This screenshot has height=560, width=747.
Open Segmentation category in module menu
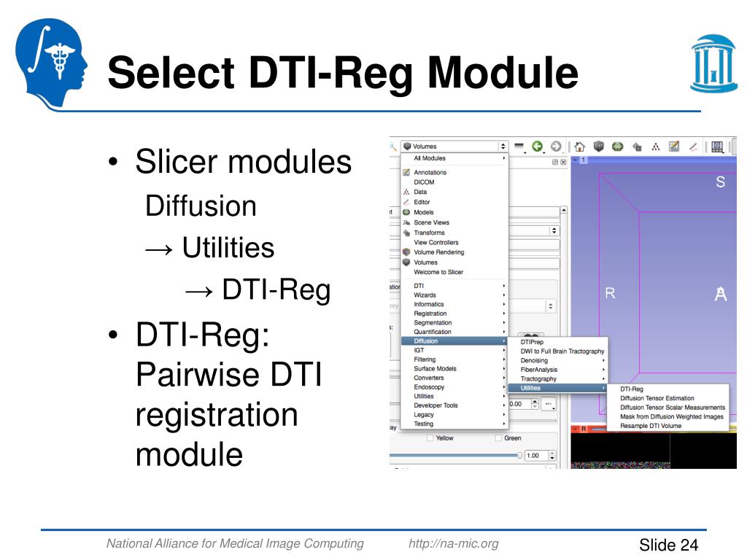pyautogui.click(x=454, y=322)
